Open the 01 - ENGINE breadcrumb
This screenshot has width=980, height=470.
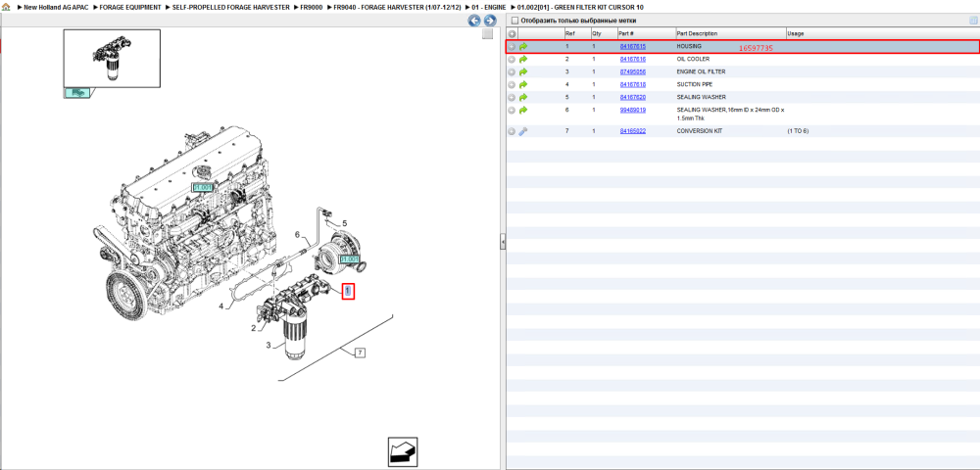pos(489,7)
